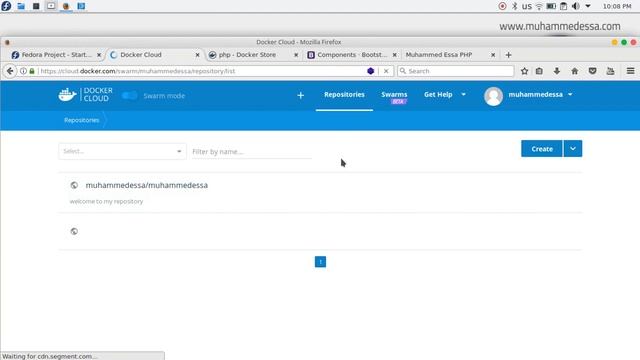
Task: Show bookmarks list icon
Action: click(x=539, y=71)
